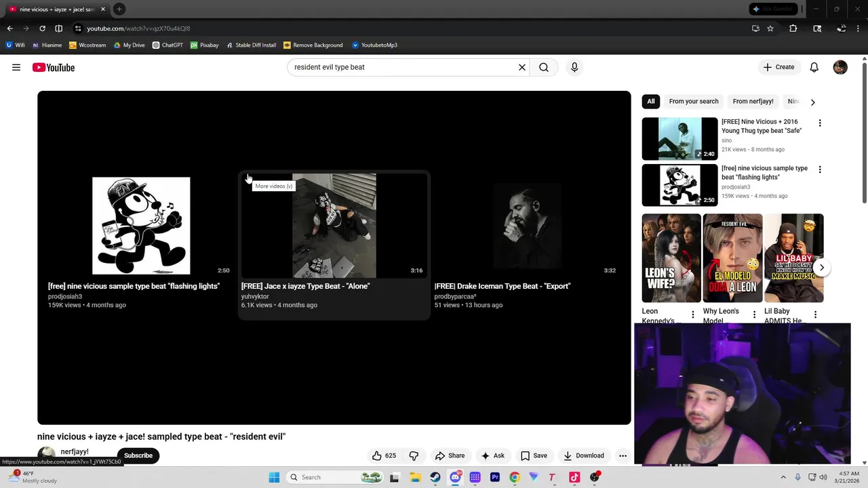Open the My Drive bookmark
868x488 pixels.
point(129,45)
